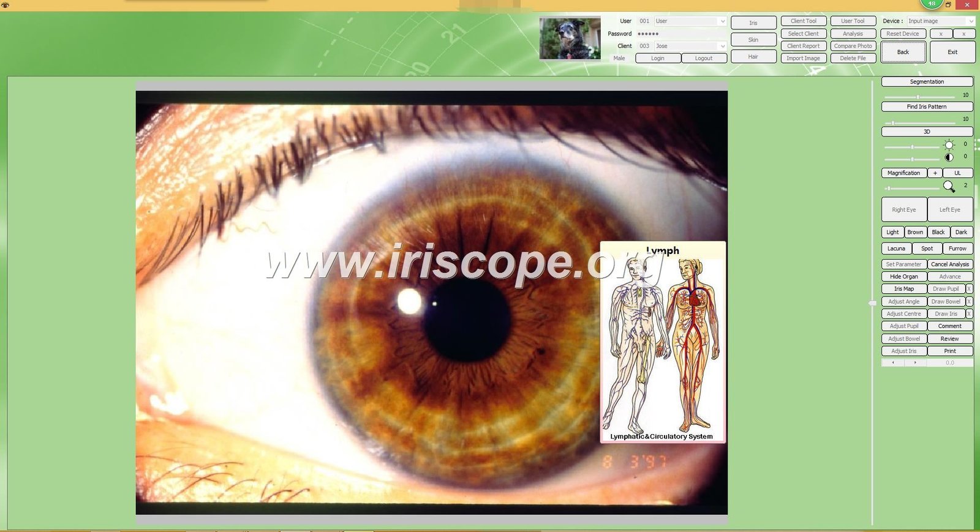980x532 pixels.
Task: Click the Find Iris Pattern button
Action: tap(927, 107)
